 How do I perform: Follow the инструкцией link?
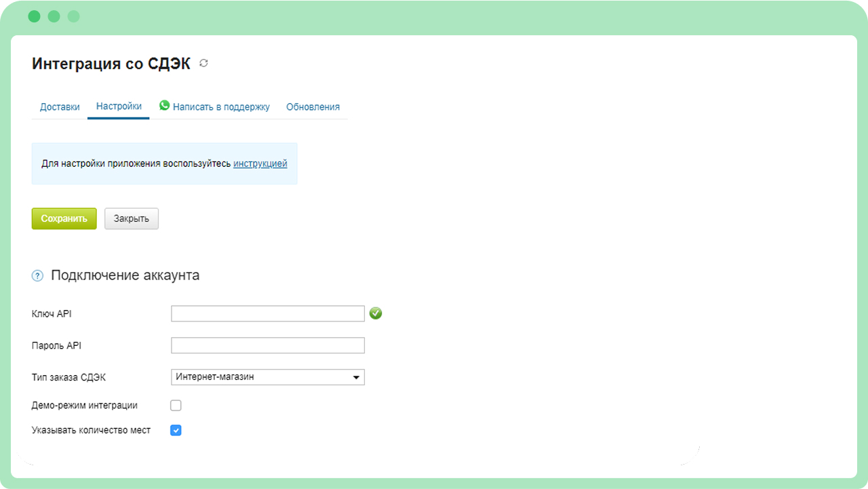[260, 163]
